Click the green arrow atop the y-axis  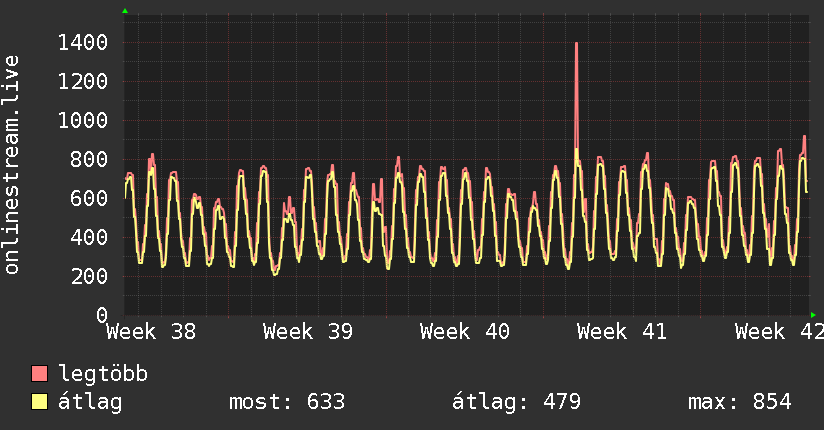125,11
